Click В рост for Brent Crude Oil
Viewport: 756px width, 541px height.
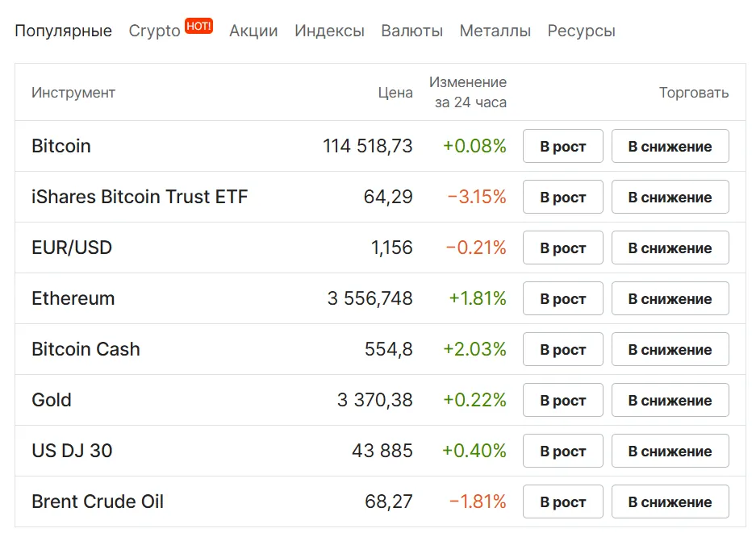562,501
